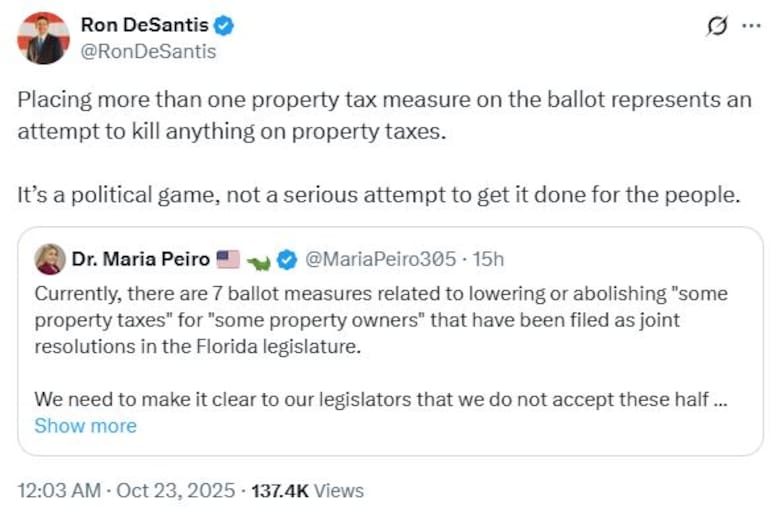Click the US flag emoji beside Maria Peiro
The image size is (780, 516).
228,260
